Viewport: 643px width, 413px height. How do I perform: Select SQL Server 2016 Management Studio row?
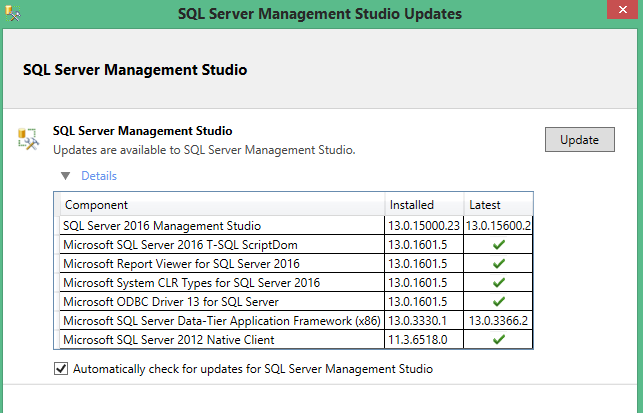pos(296,226)
